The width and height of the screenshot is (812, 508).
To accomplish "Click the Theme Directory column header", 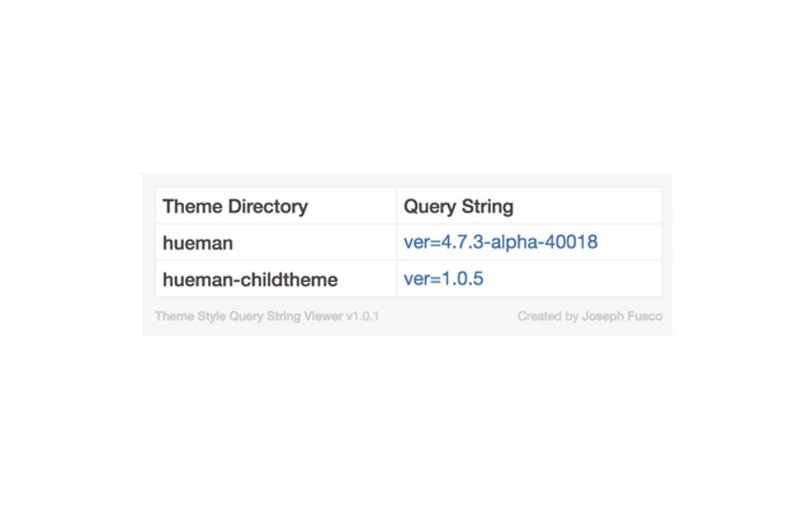I will (x=235, y=206).
